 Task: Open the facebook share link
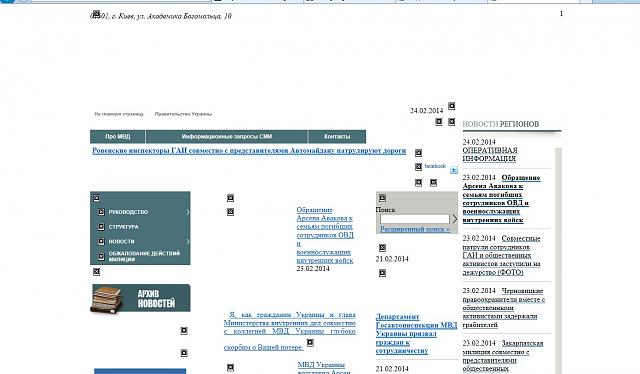point(435,166)
